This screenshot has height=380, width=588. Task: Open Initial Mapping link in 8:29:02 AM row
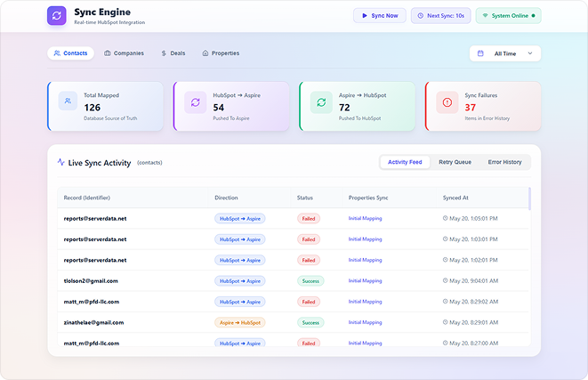click(366, 302)
